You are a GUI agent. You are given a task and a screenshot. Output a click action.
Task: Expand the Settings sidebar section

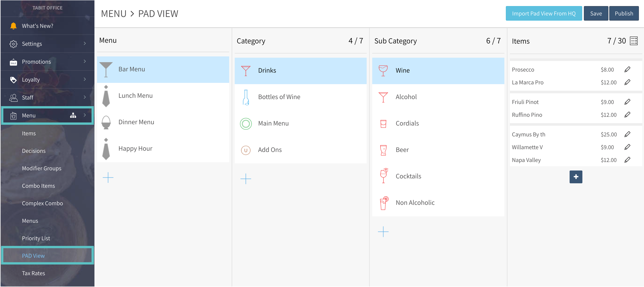pos(85,44)
